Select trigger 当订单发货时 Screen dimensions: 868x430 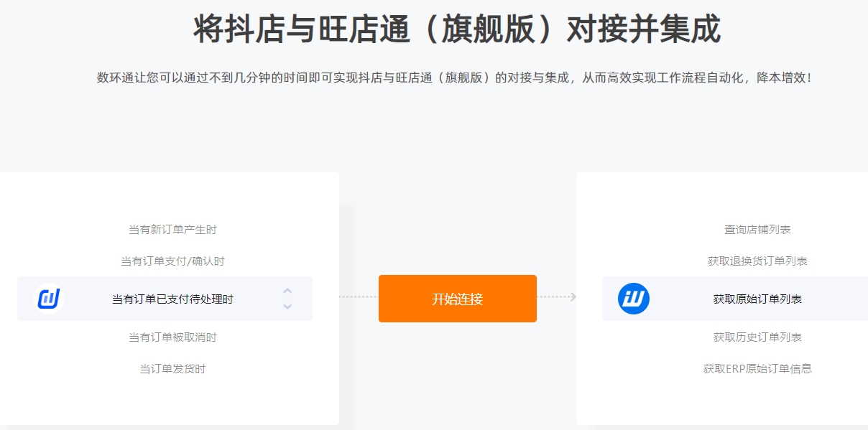(172, 369)
